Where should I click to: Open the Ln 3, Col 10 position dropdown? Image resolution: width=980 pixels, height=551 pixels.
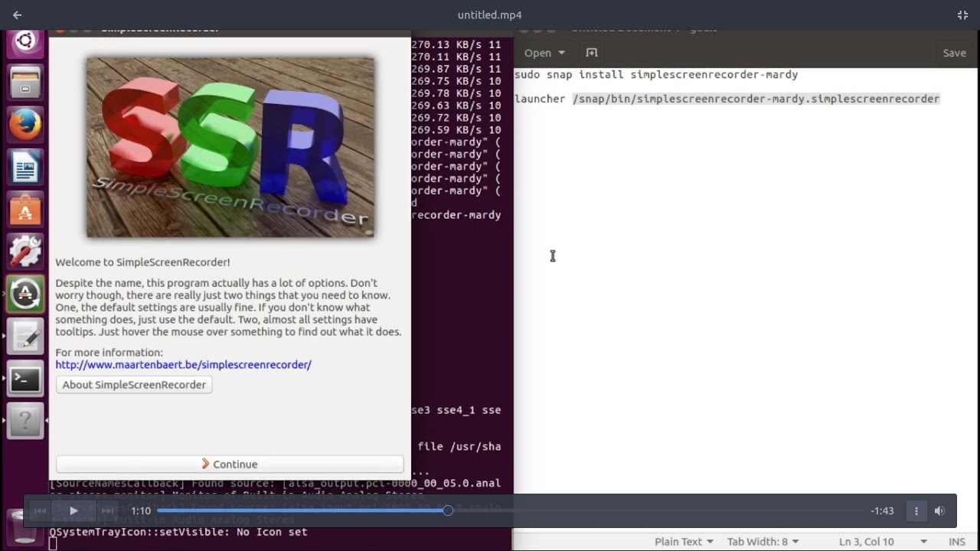pyautogui.click(x=884, y=541)
